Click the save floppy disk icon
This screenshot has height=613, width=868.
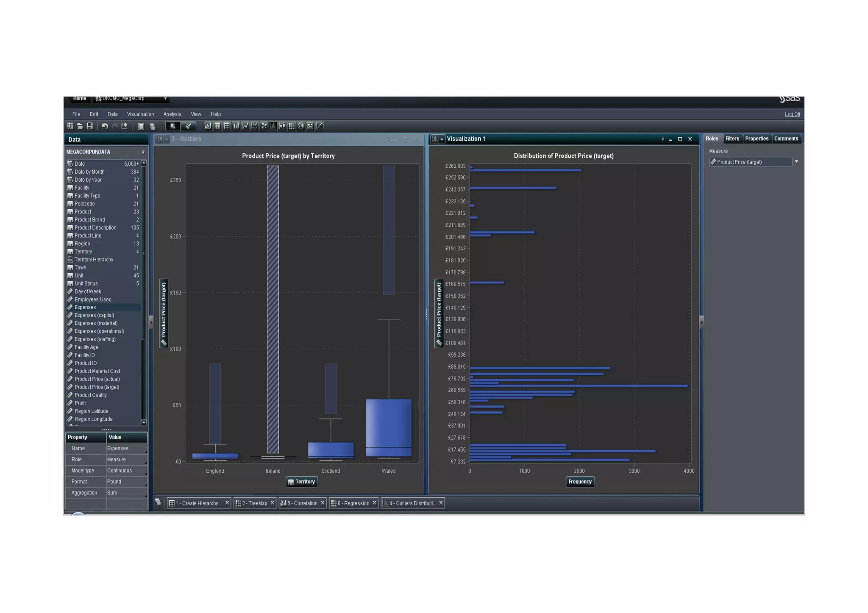click(90, 126)
